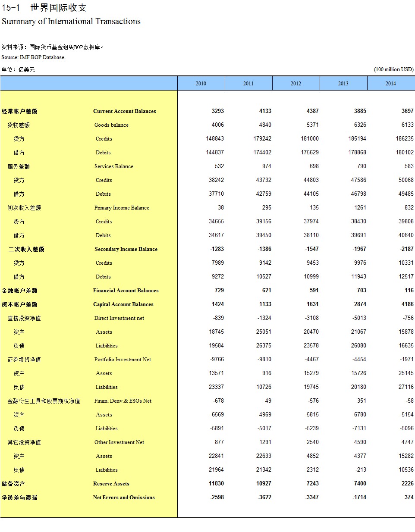Select 'Portfolio Investment Net' row label
415x532 pixels.
tap(123, 360)
